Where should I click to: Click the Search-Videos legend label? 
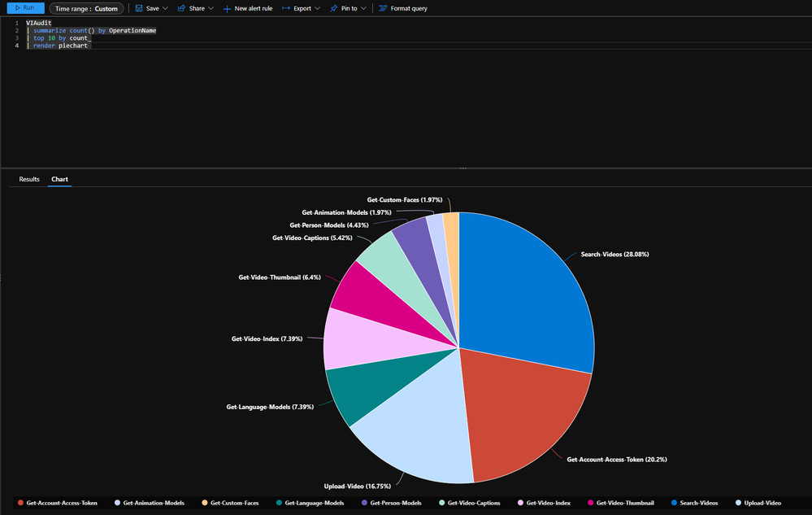click(x=698, y=503)
